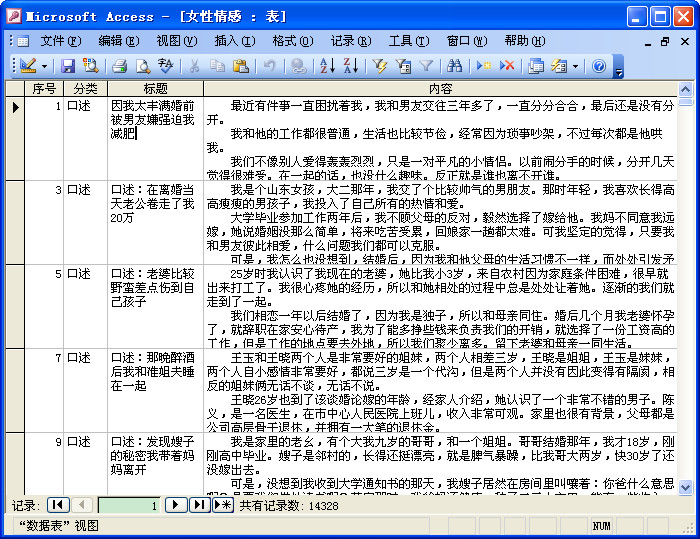The height and width of the screenshot is (539, 700).
Task: Select the row selector for record 5
Action: click(15, 306)
